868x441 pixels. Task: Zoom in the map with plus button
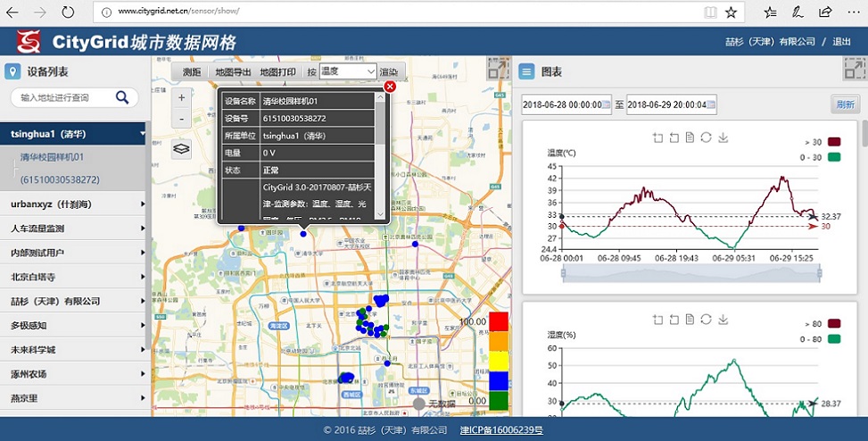[x=181, y=97]
